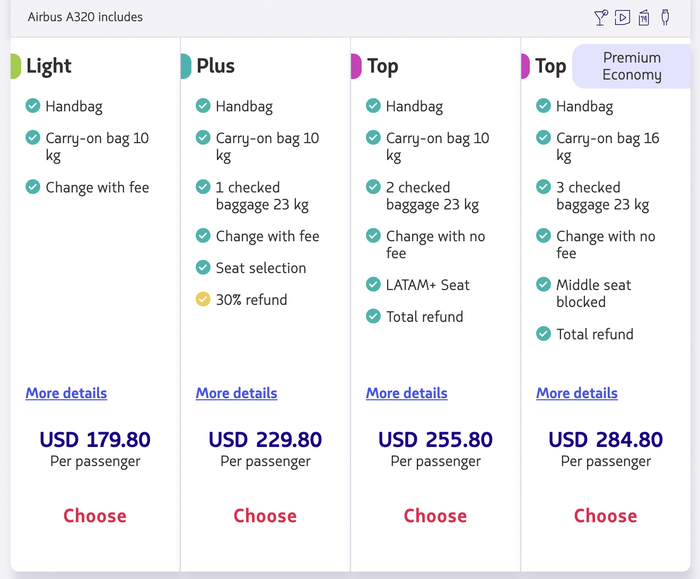Click the 'Airbus A320 includes' label
700x579 pixels.
[85, 17]
